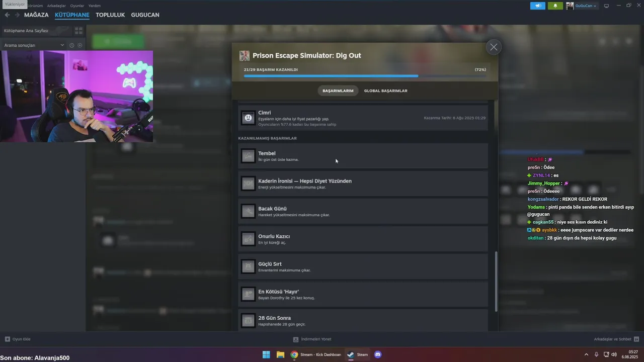Click the Prison Escape Simulator game icon
Viewport: 644px width, 362px height.
coord(245,56)
